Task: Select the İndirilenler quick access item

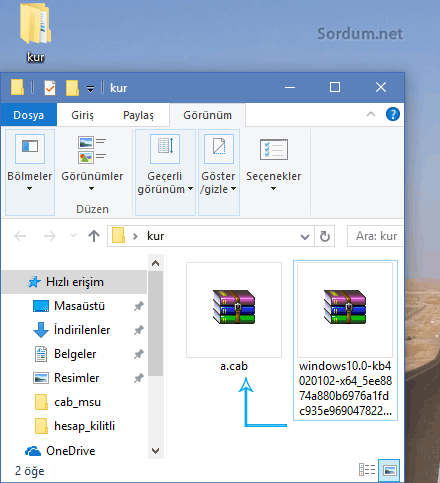Action: pyautogui.click(x=82, y=330)
